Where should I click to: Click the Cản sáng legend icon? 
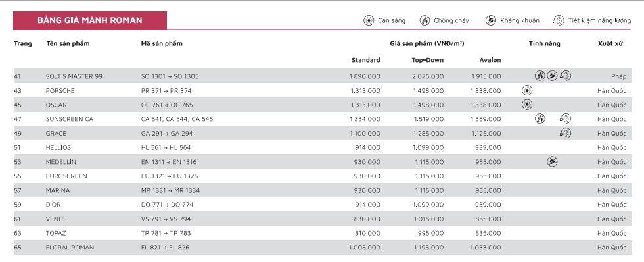[x=369, y=20]
